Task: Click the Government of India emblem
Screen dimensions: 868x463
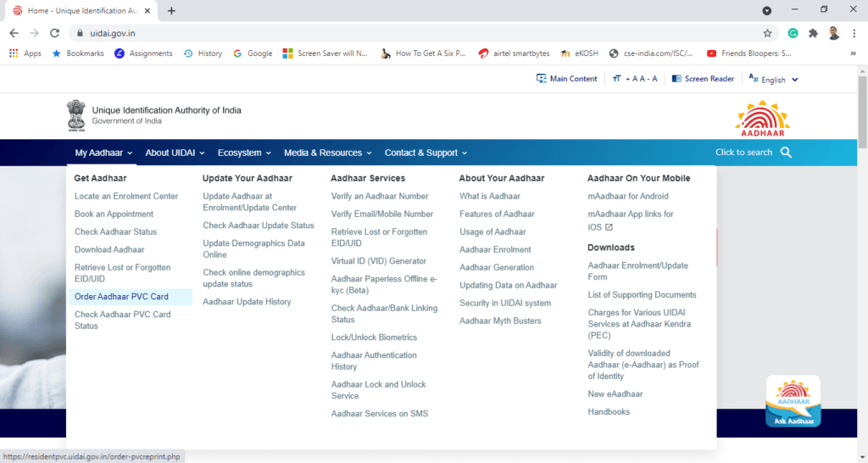Action: (x=76, y=117)
